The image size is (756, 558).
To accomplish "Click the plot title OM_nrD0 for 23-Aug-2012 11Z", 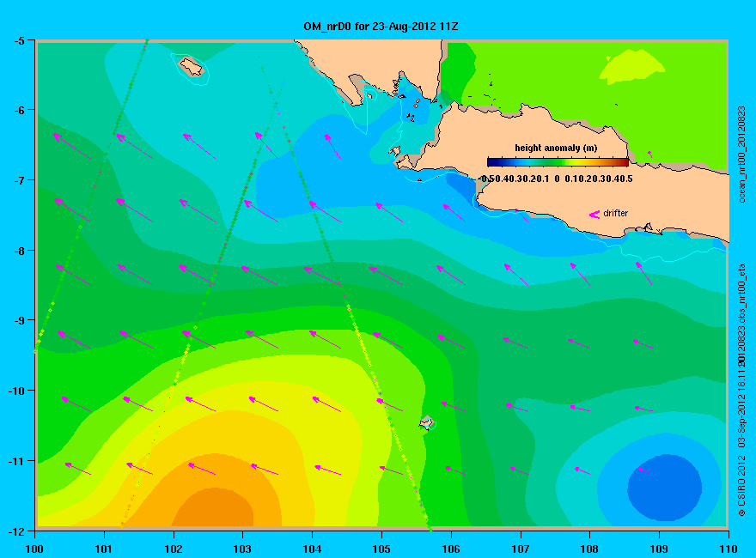I will [381, 27].
